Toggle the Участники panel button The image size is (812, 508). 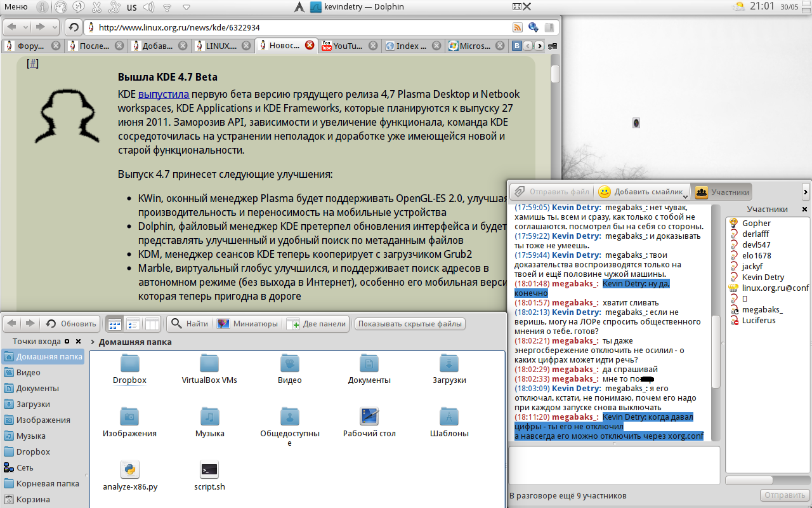(x=722, y=192)
